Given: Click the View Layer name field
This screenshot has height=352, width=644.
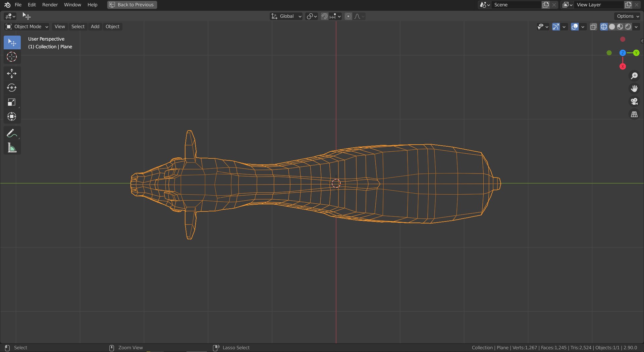Looking at the screenshot, I should pos(599,5).
